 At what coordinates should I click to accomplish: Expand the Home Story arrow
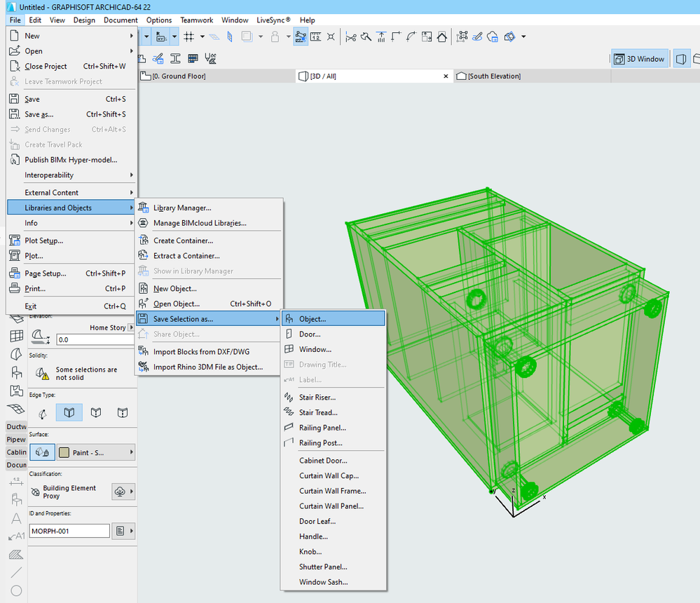(x=131, y=327)
